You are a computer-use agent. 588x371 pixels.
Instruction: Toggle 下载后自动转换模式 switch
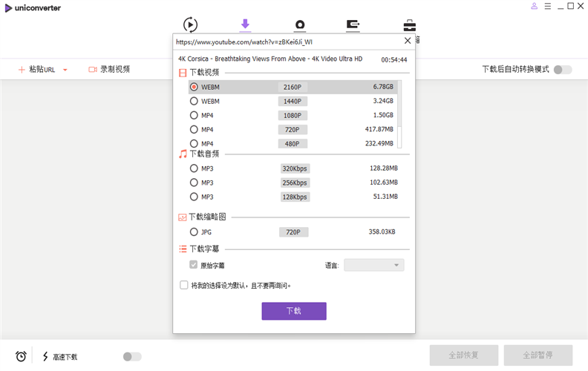point(563,70)
